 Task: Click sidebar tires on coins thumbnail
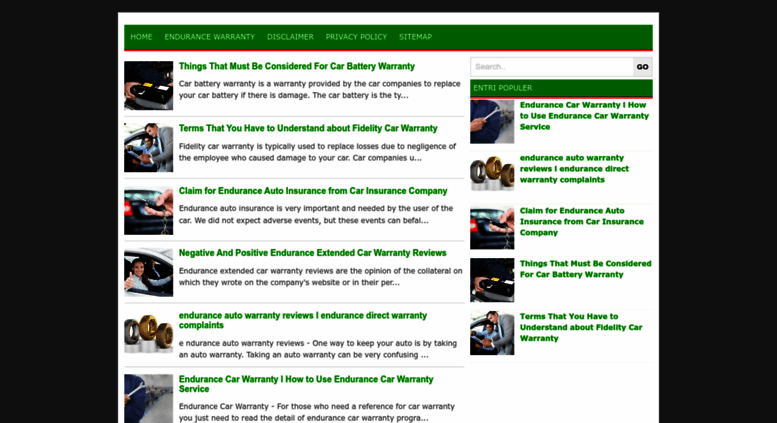tap(492, 174)
